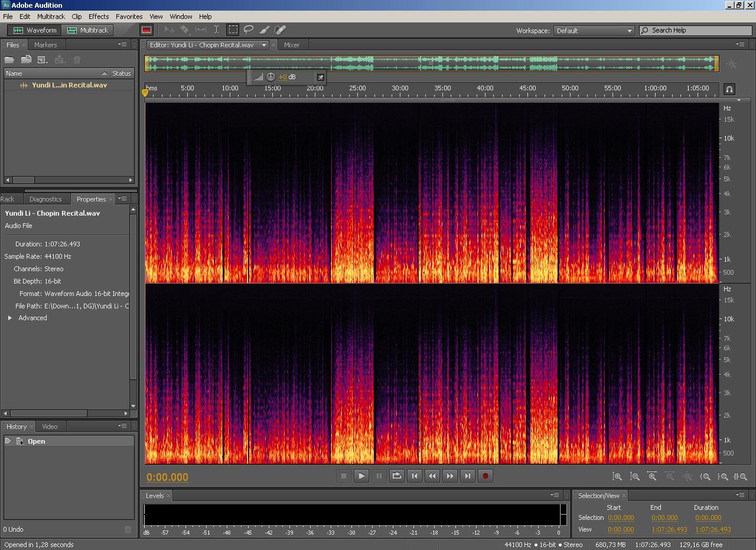Choose the Time Selection tool

tap(216, 30)
